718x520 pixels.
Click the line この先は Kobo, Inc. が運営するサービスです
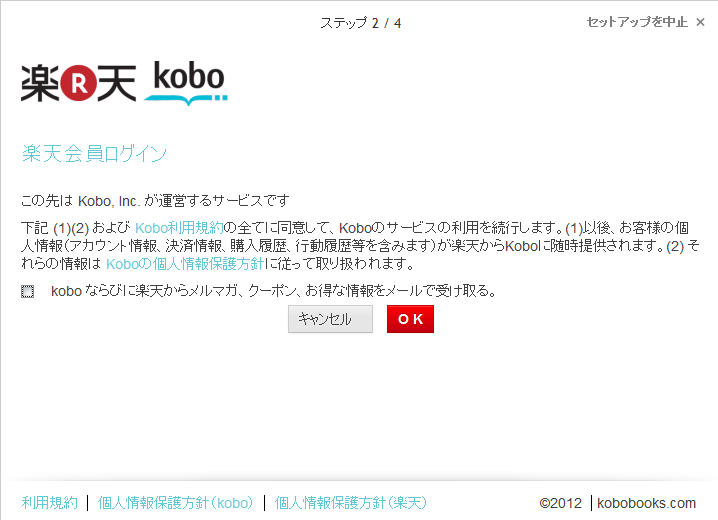[x=155, y=200]
